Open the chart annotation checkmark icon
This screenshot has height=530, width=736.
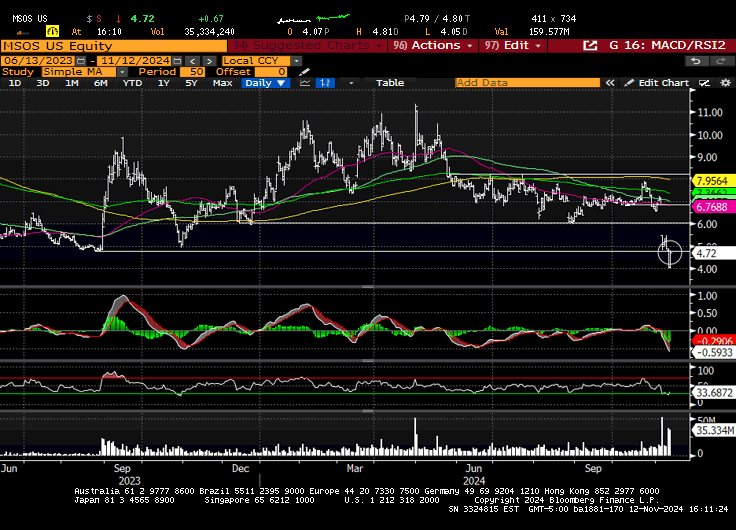point(704,83)
